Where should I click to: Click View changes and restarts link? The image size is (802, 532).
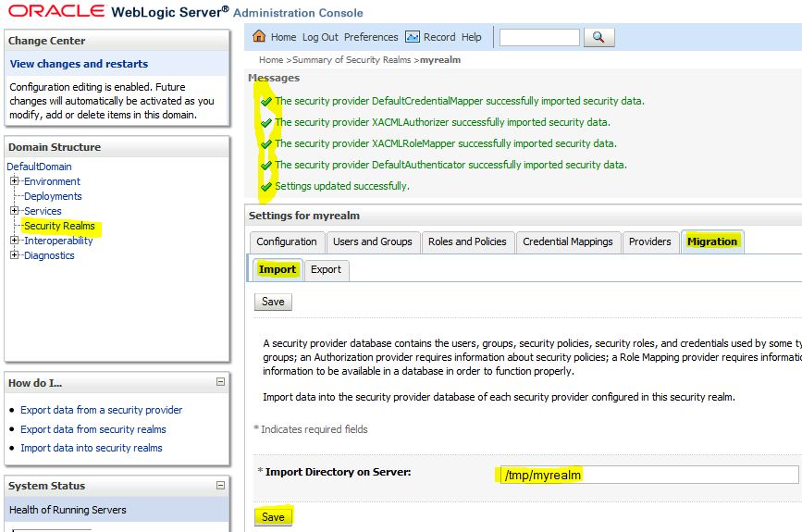tap(79, 64)
